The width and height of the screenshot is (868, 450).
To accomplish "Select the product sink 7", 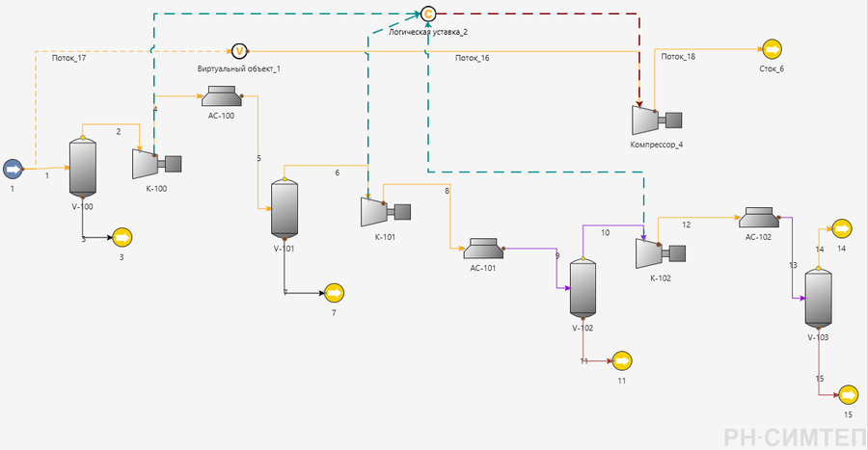I will [x=335, y=293].
